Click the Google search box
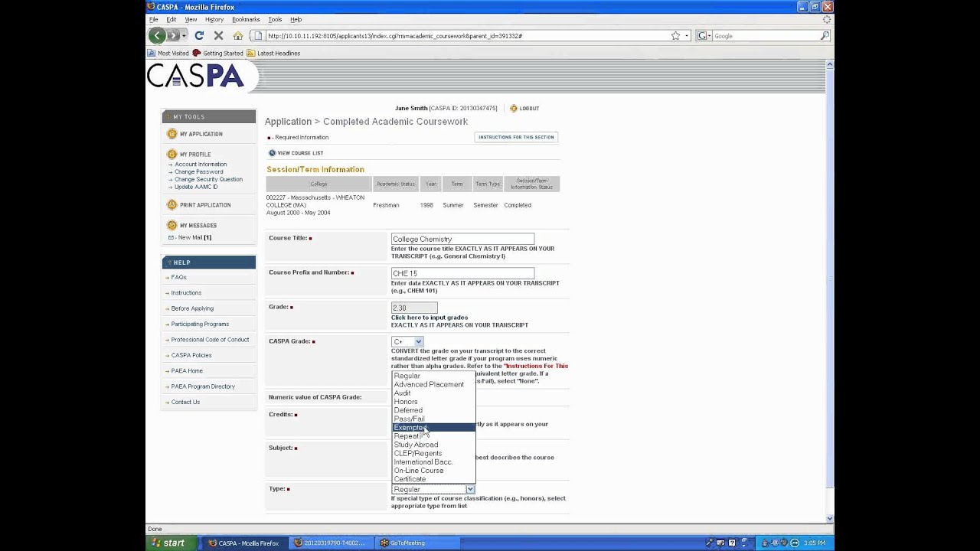The height and width of the screenshot is (551, 980). click(x=766, y=35)
